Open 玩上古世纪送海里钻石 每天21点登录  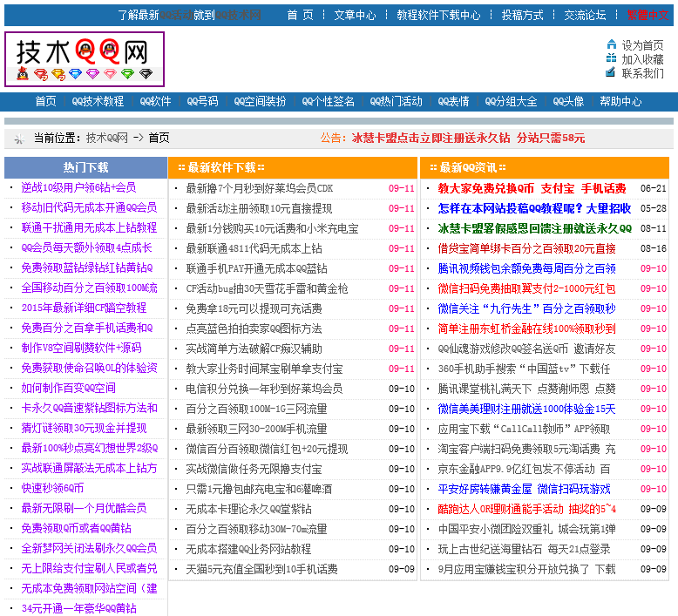(524, 549)
